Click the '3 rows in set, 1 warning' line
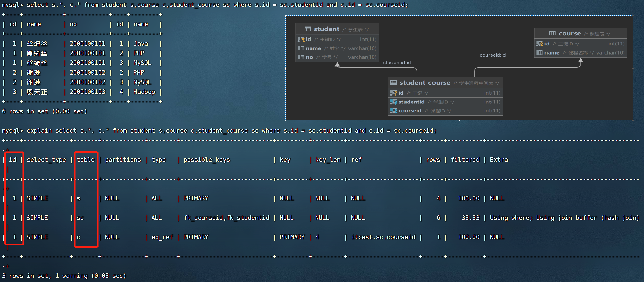This screenshot has height=282, width=644. [x=64, y=276]
